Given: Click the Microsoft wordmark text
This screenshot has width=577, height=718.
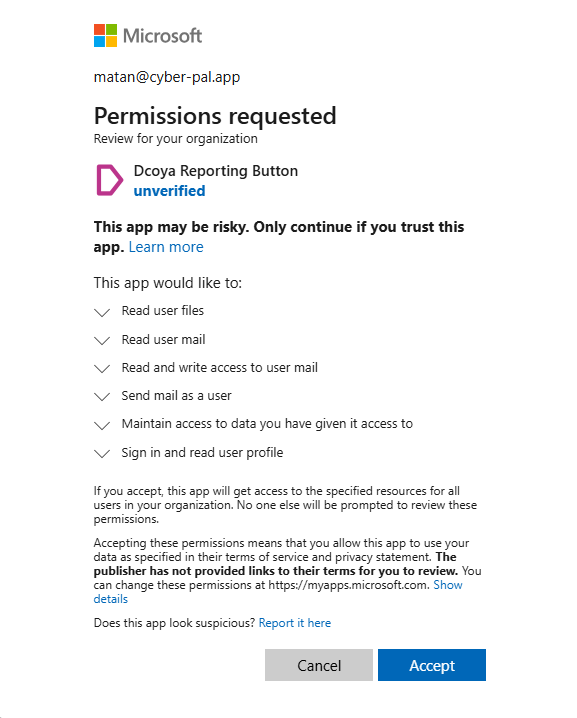Looking at the screenshot, I should click(162, 36).
